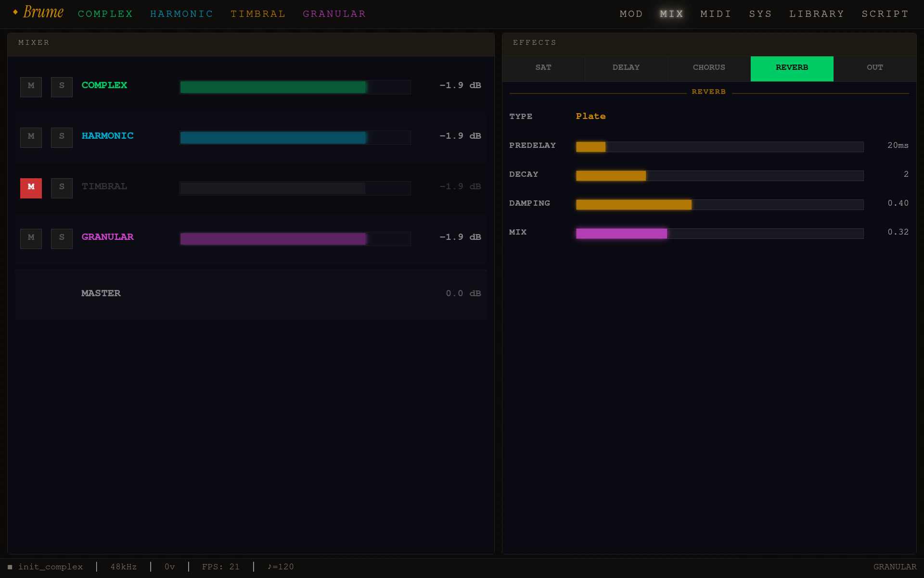Open the LIBRARY menu
The image size is (924, 578).
pyautogui.click(x=817, y=13)
